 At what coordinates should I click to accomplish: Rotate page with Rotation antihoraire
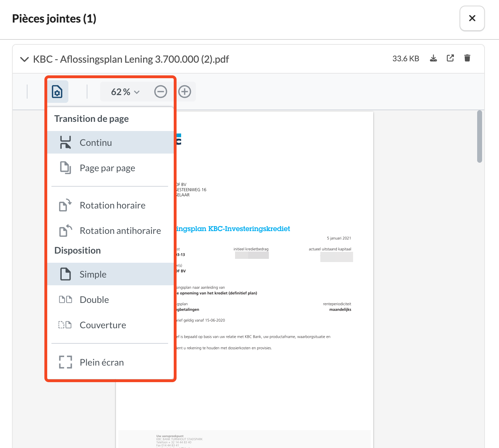[x=120, y=231]
